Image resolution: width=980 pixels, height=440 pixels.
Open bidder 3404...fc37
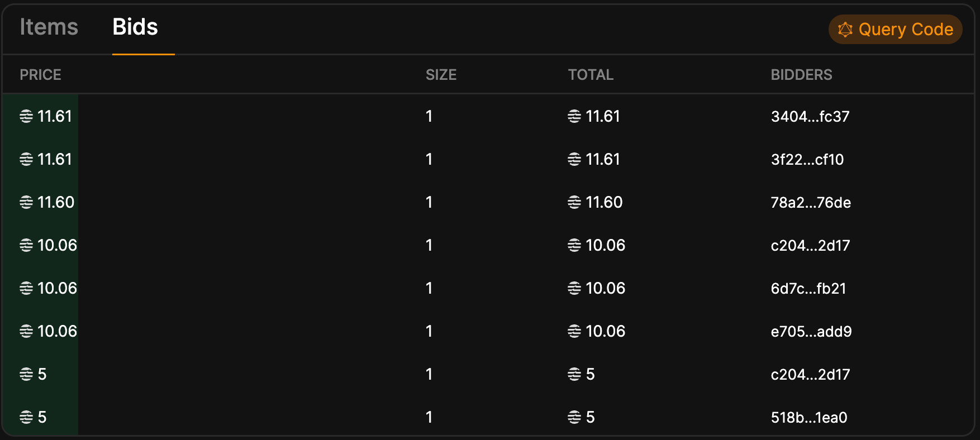810,116
